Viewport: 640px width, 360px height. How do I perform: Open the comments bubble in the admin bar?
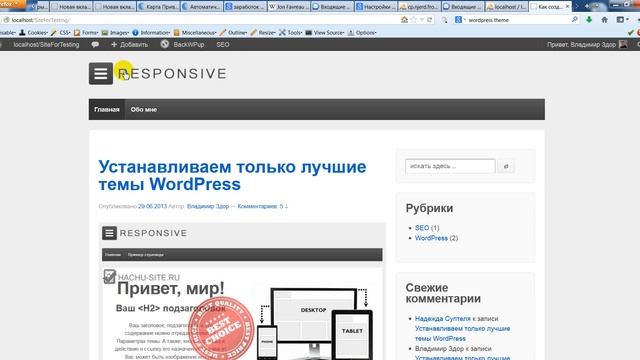95,44
